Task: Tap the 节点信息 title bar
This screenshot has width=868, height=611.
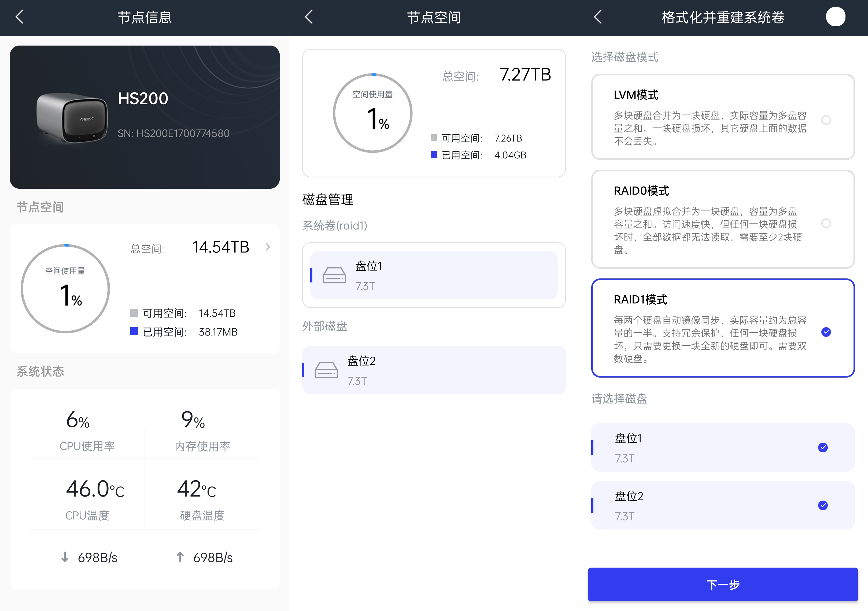Action: point(145,17)
